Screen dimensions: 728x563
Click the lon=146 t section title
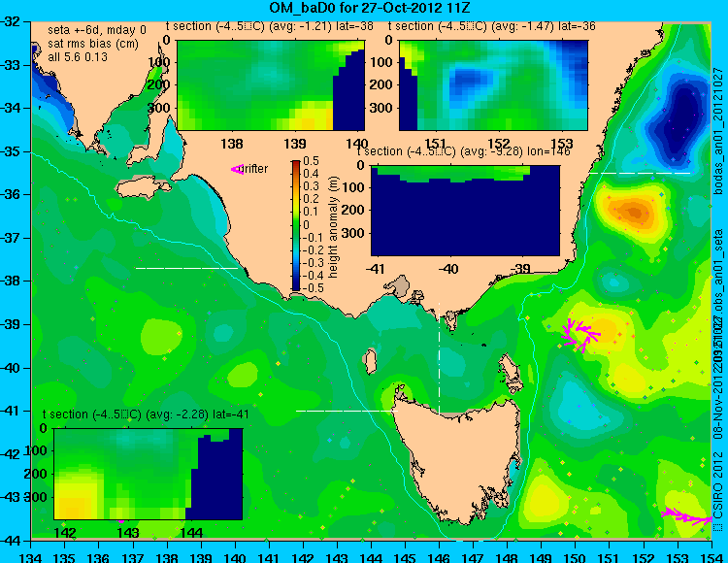point(463,151)
